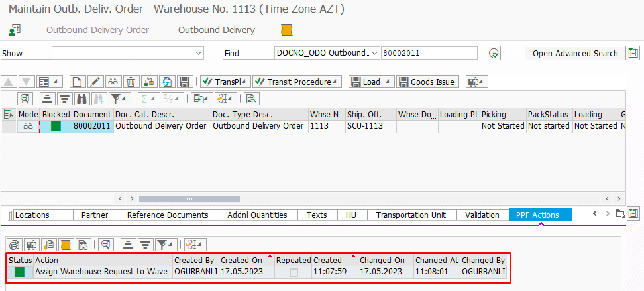The width and height of the screenshot is (644, 291).
Task: Click the Save diskette icon in toolbar
Action: coord(185,82)
